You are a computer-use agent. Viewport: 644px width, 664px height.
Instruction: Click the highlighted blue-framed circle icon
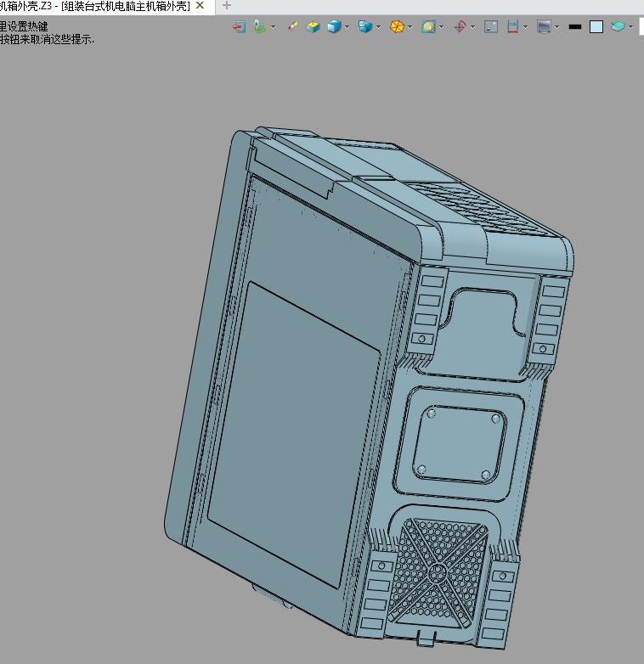pos(429,26)
